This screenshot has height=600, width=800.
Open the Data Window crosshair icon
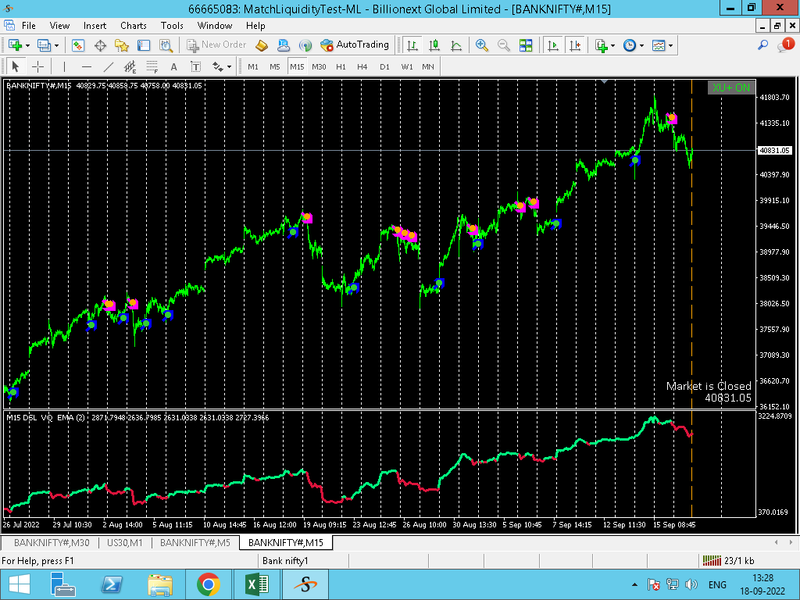(100, 45)
